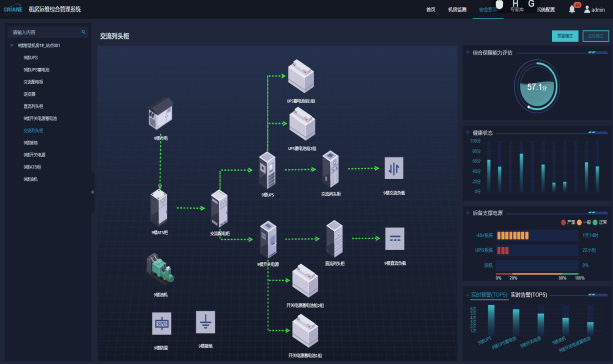Click plus icon beside real-time alarm TOP5
Screen dimensions: 613x364
[468, 294]
